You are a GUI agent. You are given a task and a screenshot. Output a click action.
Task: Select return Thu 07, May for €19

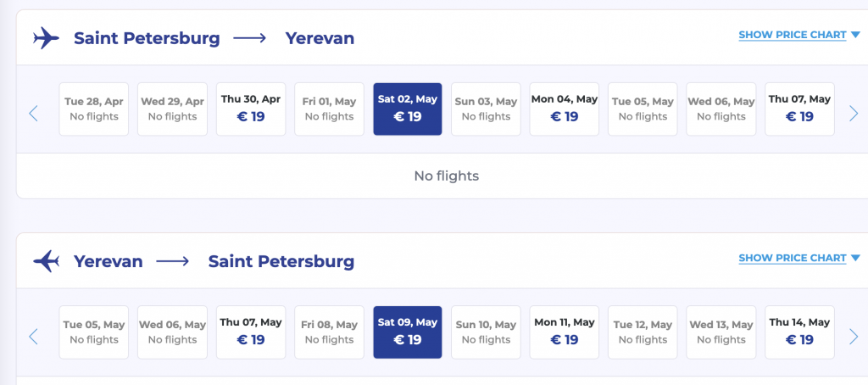click(x=251, y=332)
